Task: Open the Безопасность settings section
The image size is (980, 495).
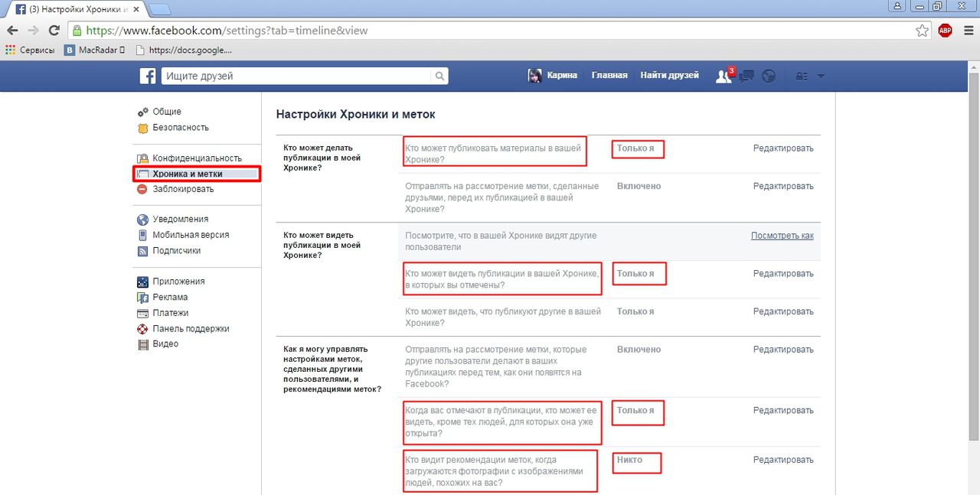Action: 181,128
